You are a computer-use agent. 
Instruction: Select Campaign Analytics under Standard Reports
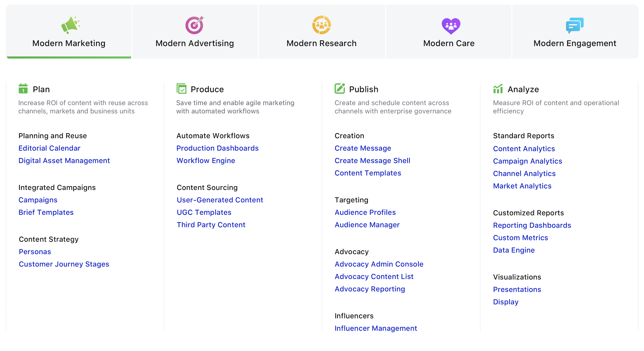click(528, 161)
